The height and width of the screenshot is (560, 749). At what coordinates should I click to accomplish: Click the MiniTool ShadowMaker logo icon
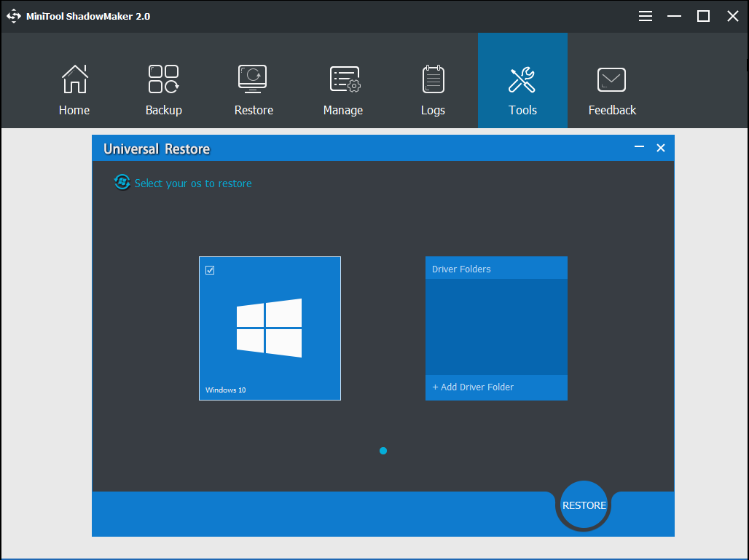coord(14,16)
